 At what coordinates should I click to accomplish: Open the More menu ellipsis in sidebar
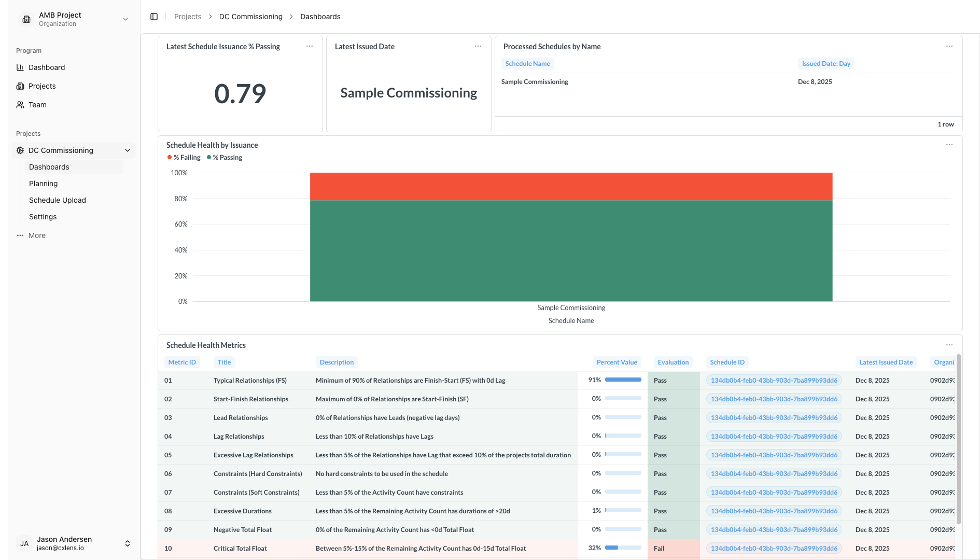click(x=19, y=235)
